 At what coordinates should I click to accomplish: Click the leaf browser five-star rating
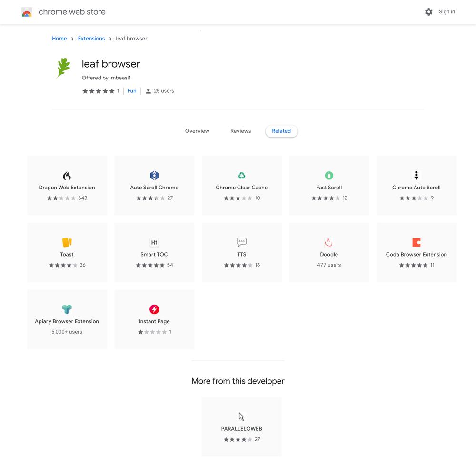[99, 91]
